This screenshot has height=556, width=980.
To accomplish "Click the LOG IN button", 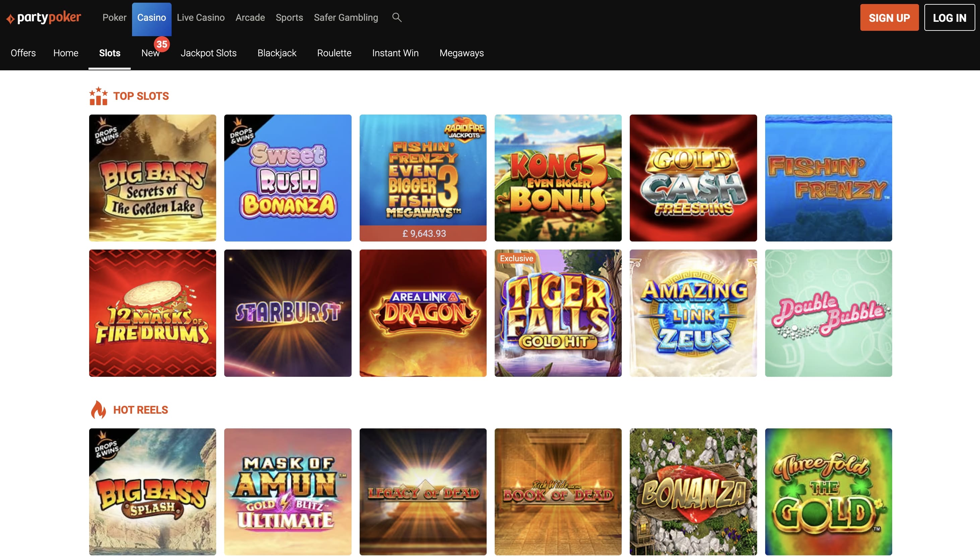I will pyautogui.click(x=950, y=17).
